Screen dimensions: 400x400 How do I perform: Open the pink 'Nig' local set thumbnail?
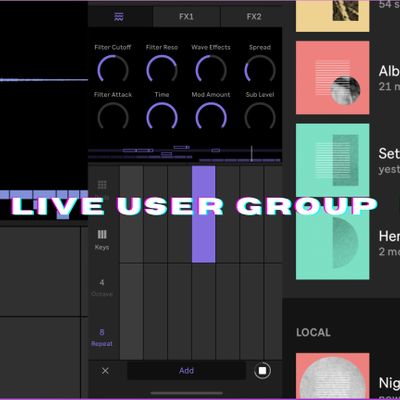click(x=332, y=376)
